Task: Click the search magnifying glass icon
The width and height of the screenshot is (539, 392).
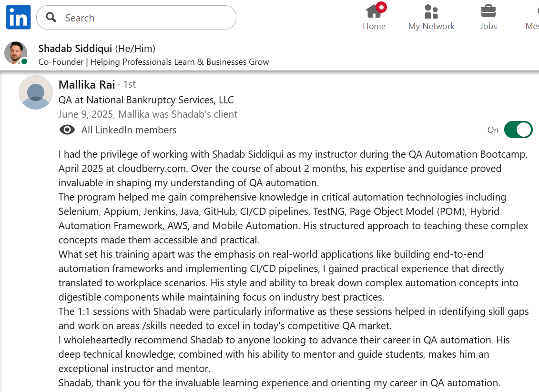Action: [51, 18]
